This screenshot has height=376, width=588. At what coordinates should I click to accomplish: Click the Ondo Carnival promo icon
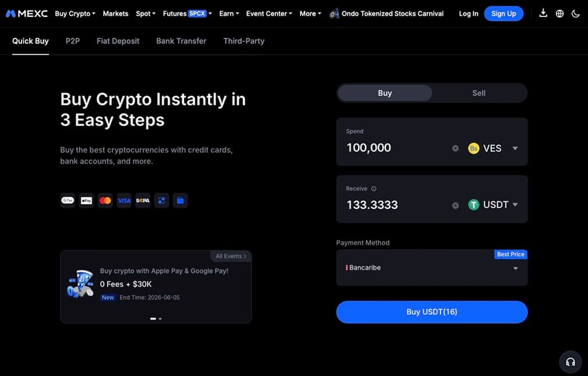(334, 14)
